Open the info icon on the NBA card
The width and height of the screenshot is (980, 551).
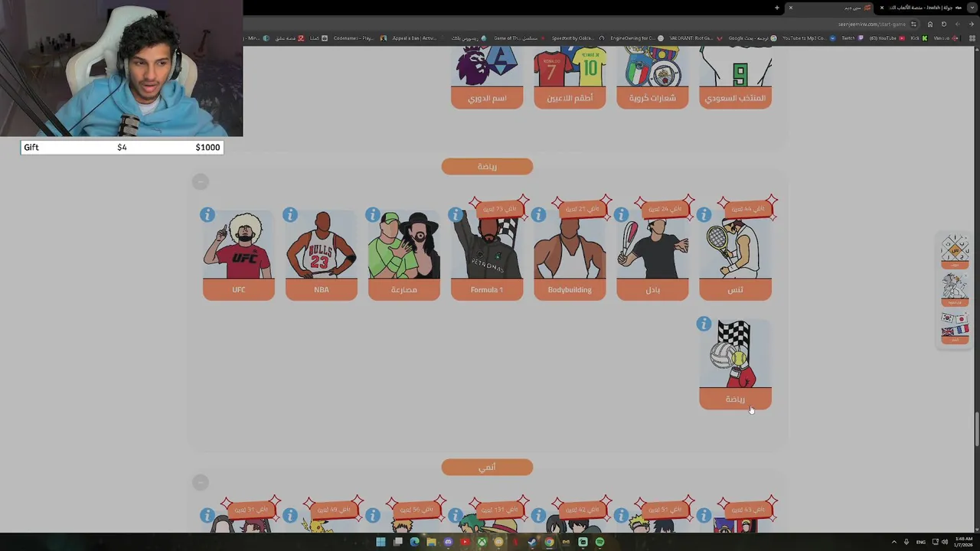tap(290, 215)
